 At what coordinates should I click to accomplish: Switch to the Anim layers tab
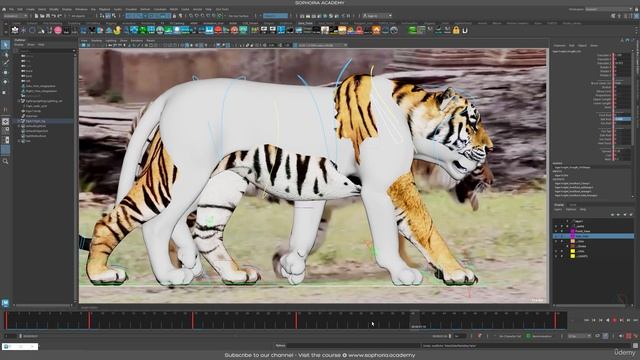(x=573, y=204)
